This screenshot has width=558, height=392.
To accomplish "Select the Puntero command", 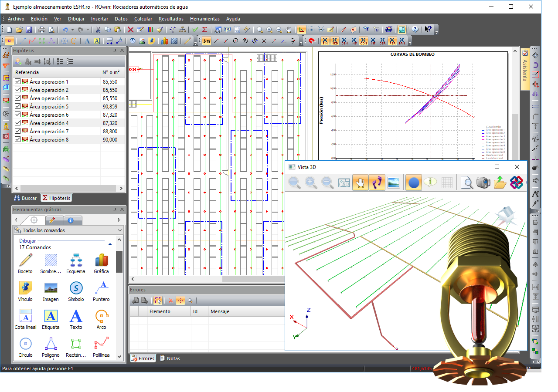I will click(101, 291).
